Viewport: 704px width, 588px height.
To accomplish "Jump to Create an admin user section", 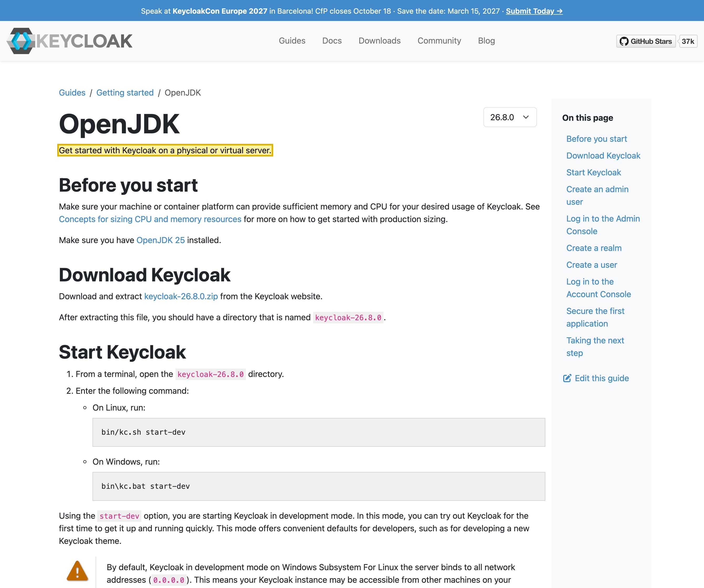I will (597, 196).
